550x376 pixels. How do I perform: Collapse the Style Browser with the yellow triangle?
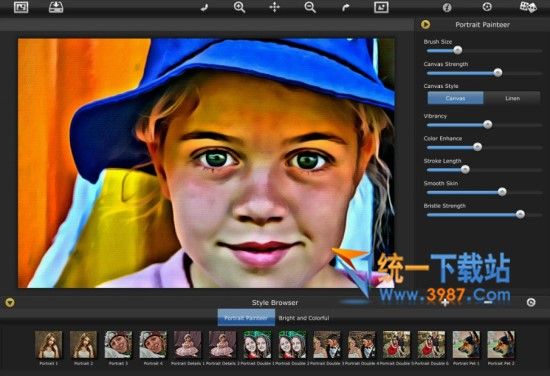pyautogui.click(x=10, y=302)
